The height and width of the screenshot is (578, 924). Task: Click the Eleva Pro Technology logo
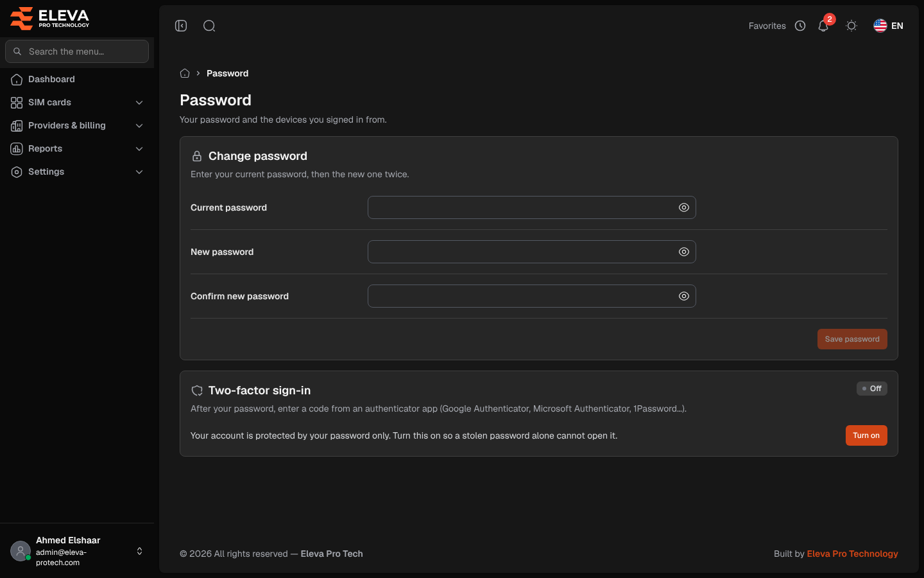(x=50, y=19)
